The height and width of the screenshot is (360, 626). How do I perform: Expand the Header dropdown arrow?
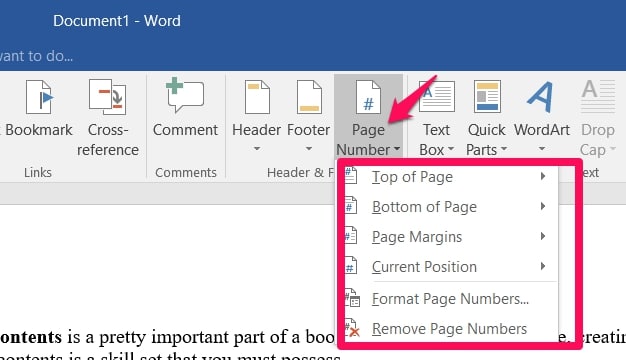pos(257,149)
